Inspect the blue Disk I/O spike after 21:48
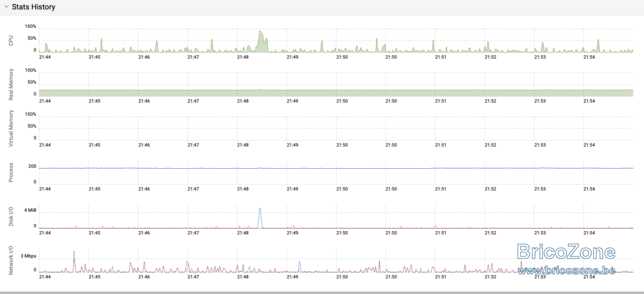This screenshot has height=294, width=644. (260, 218)
